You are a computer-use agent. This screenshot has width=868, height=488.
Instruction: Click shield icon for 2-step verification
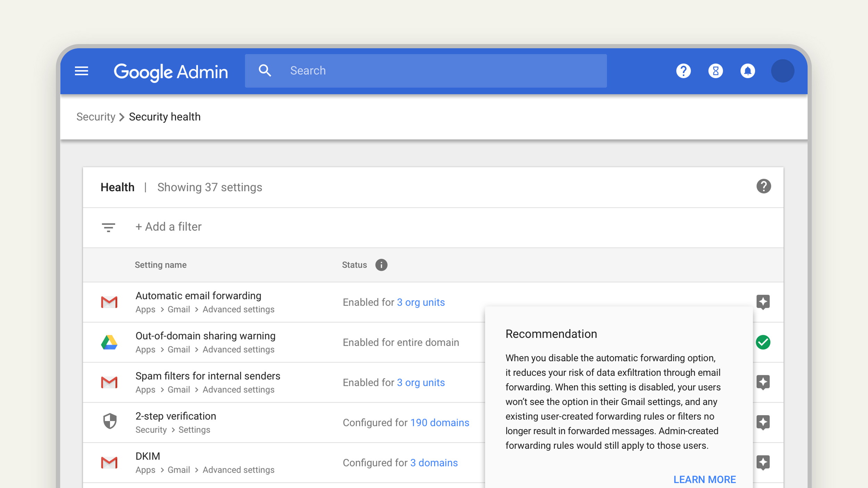pyautogui.click(x=110, y=421)
